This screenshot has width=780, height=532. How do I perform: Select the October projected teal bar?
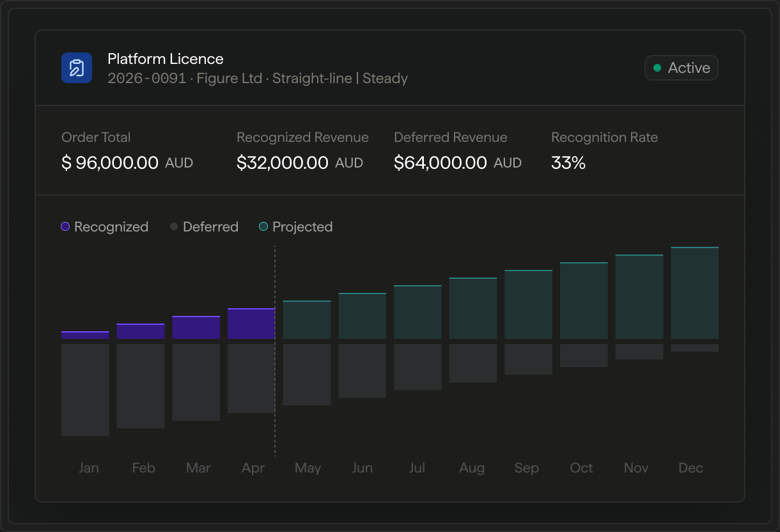point(584,301)
